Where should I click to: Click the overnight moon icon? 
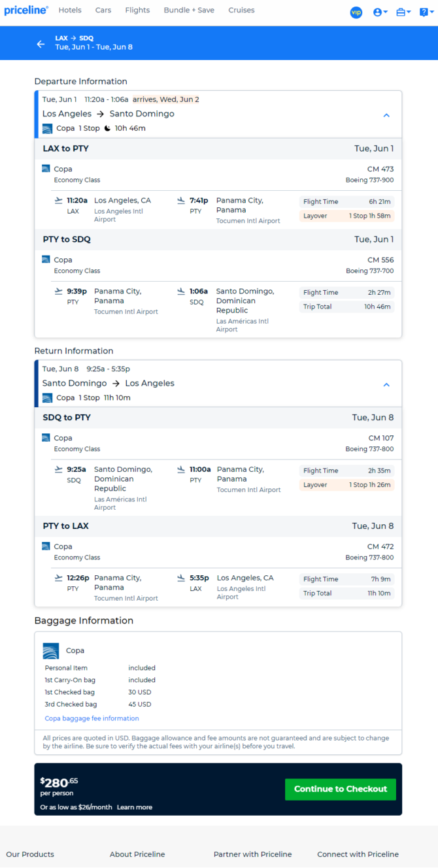(x=107, y=128)
